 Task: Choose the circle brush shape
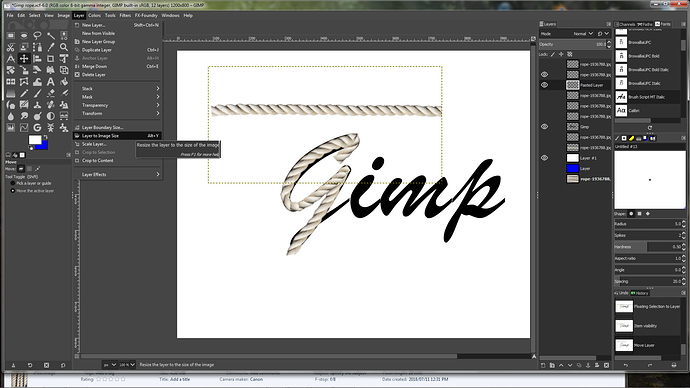click(x=631, y=214)
